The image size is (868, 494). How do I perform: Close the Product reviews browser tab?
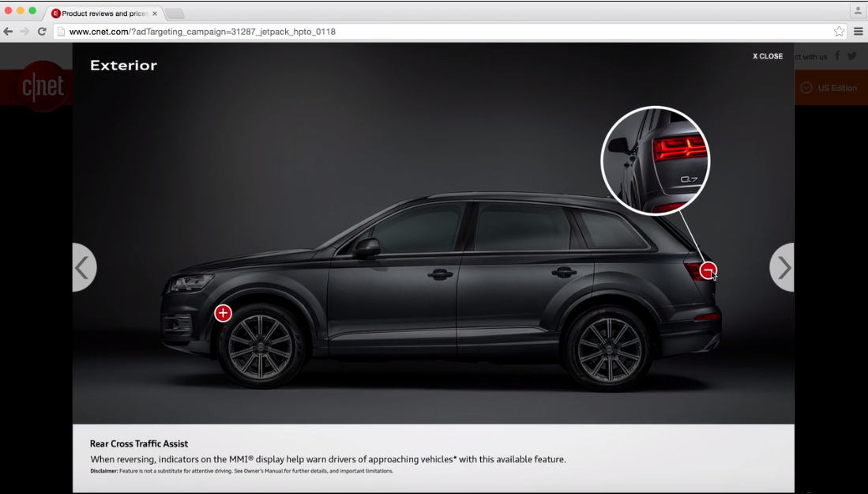[x=155, y=13]
